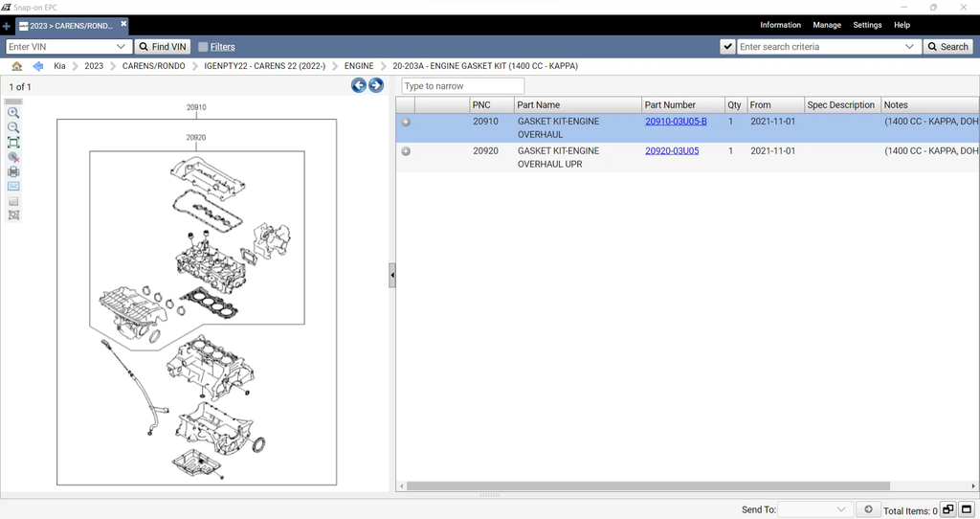Click the Find VIN button
Image resolution: width=980 pixels, height=519 pixels.
(162, 46)
